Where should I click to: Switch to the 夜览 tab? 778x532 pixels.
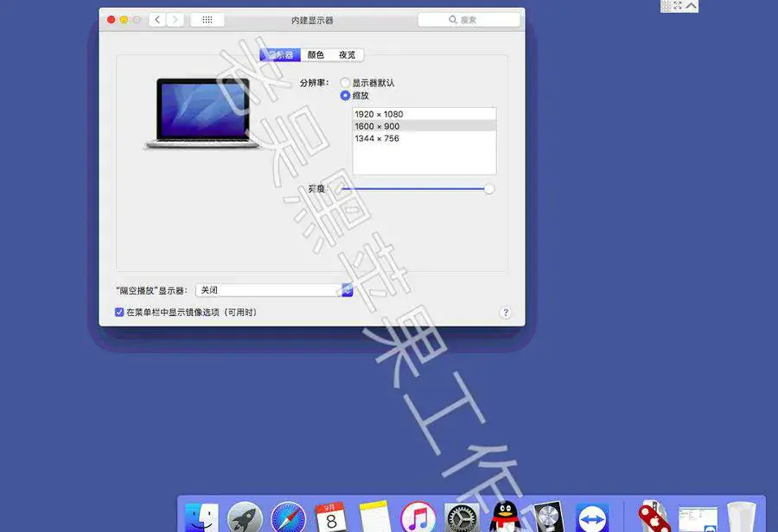click(348, 54)
